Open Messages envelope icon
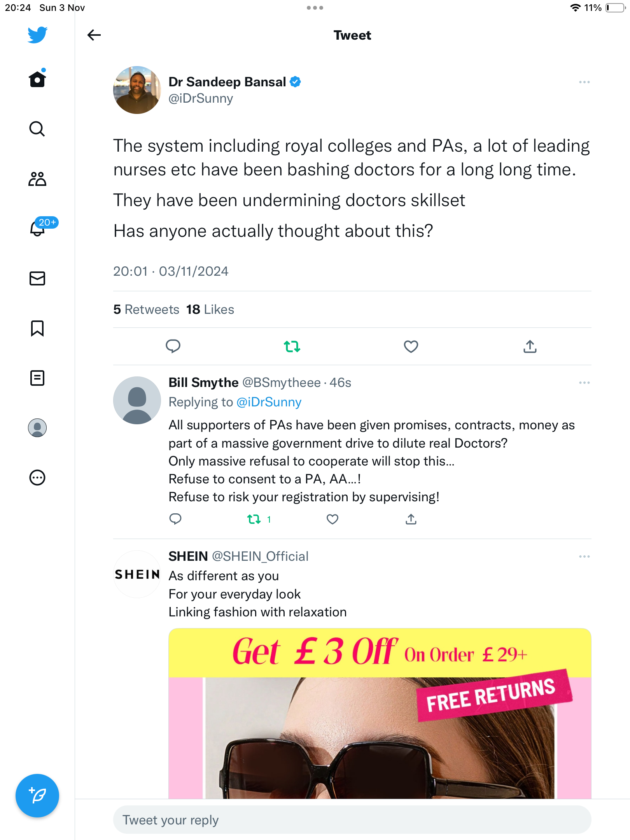The height and width of the screenshot is (840, 630). click(37, 278)
